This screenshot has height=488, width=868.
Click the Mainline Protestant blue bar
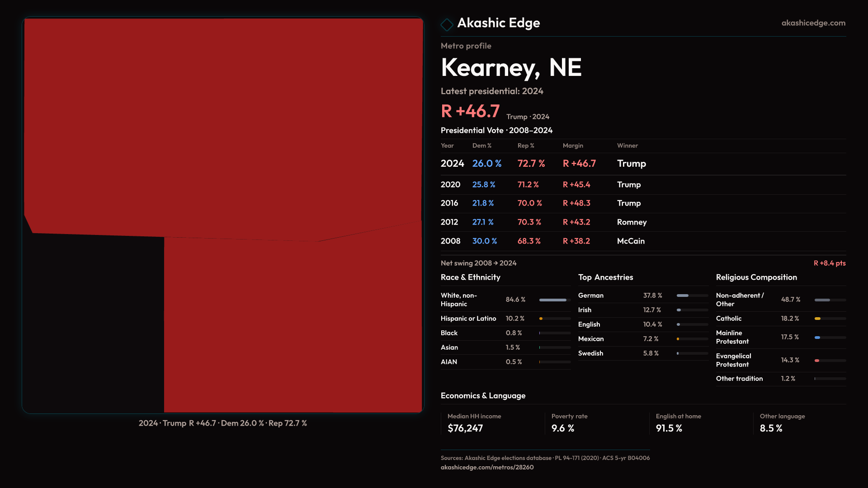(817, 338)
